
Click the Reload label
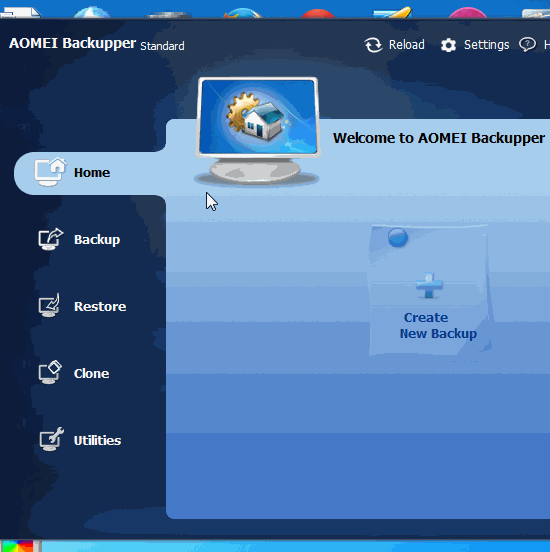pos(407,45)
